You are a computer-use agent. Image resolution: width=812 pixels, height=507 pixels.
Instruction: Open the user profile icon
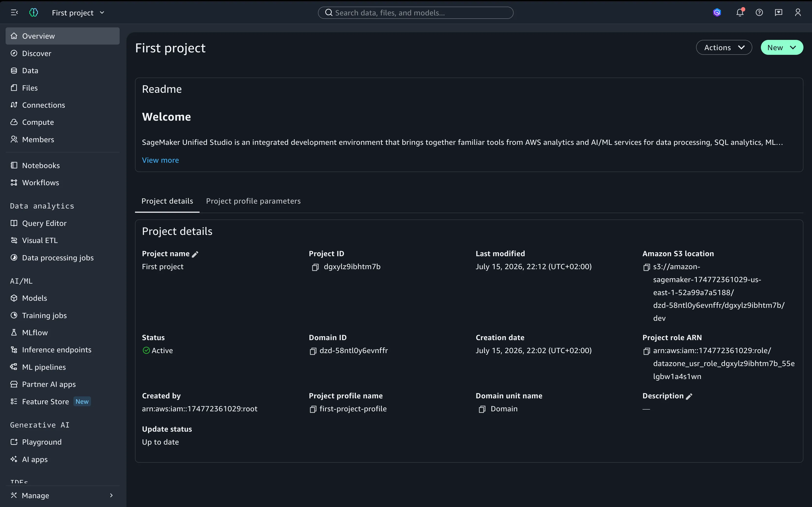click(798, 13)
